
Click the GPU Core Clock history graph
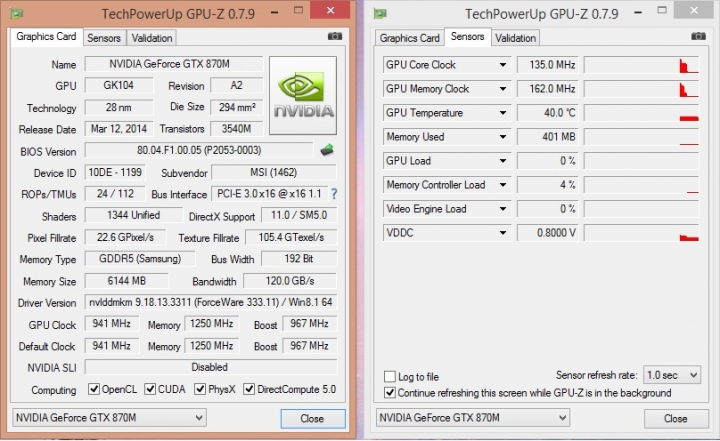(x=641, y=65)
